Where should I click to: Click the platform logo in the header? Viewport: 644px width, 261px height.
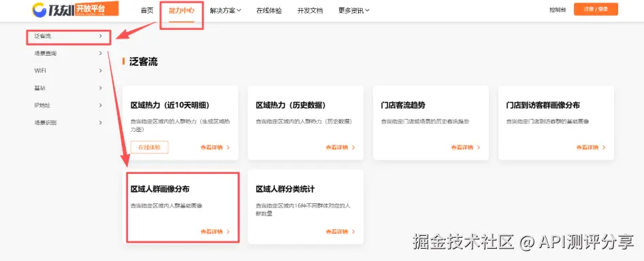click(x=76, y=10)
